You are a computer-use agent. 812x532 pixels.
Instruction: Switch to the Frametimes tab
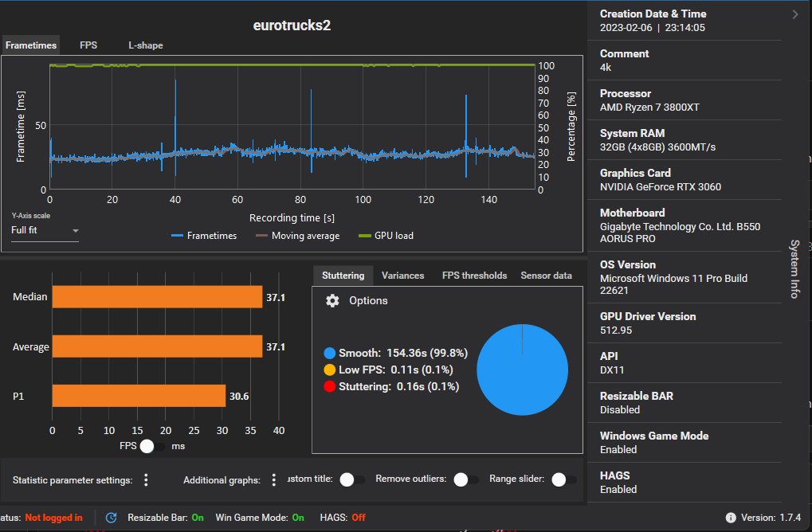31,45
